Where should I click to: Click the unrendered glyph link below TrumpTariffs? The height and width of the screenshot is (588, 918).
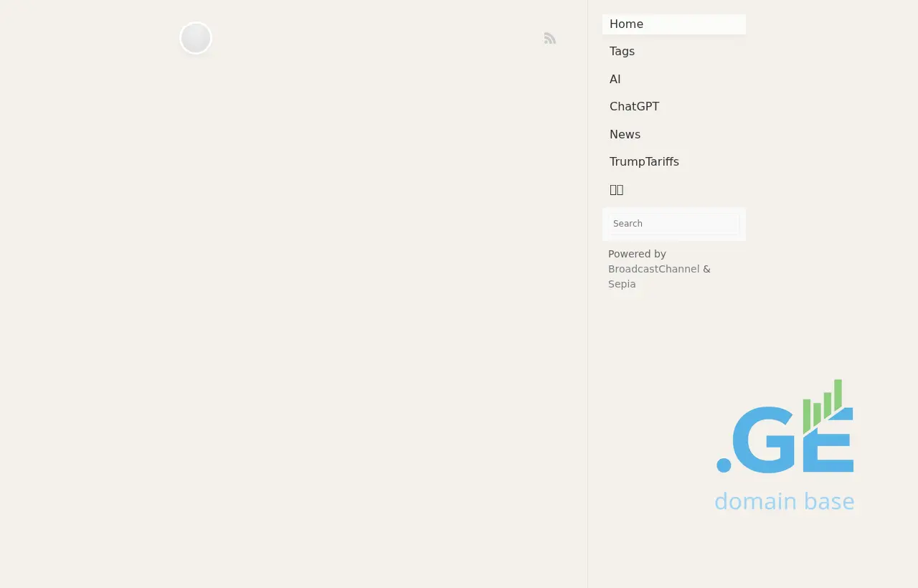tap(616, 190)
